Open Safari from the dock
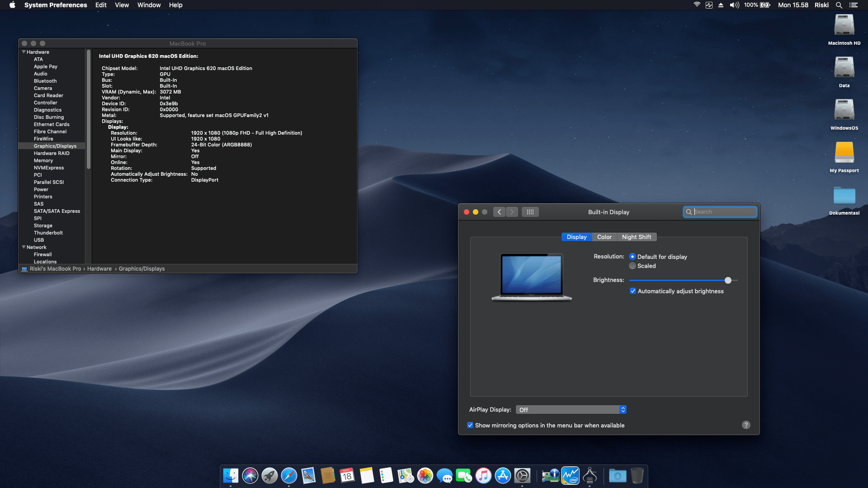Image resolution: width=868 pixels, height=488 pixels. [289, 476]
